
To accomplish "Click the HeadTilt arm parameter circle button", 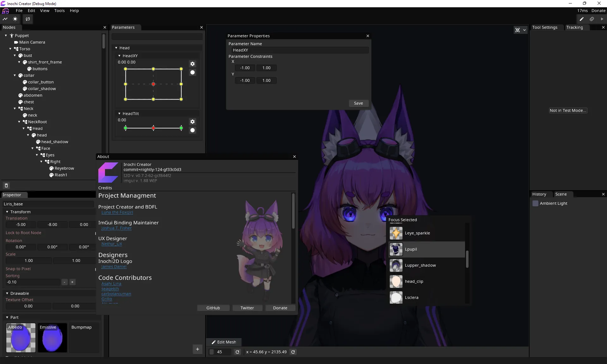I will (192, 130).
